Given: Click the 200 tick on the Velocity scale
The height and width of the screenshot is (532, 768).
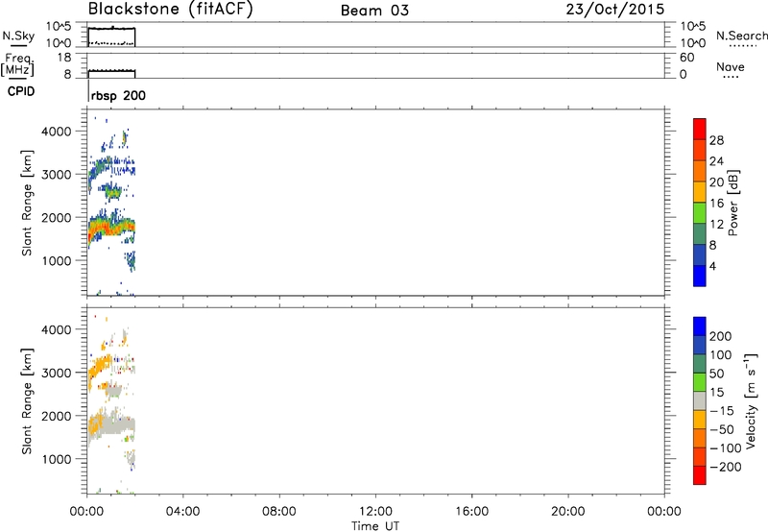Looking at the screenshot, I should click(721, 336).
